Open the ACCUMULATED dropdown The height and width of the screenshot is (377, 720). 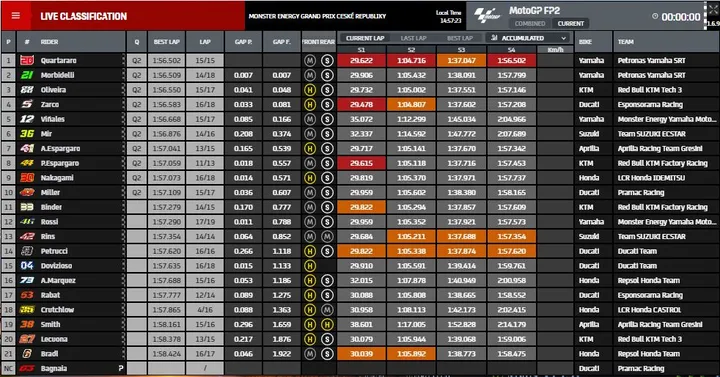529,38
